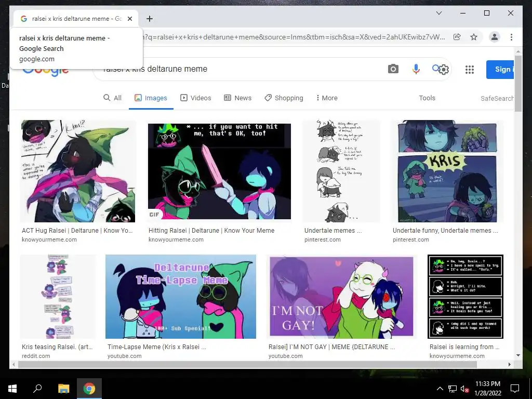The image size is (532, 399).
Task: Click the horizontal scrollbar right arrow
Action: click(x=509, y=364)
